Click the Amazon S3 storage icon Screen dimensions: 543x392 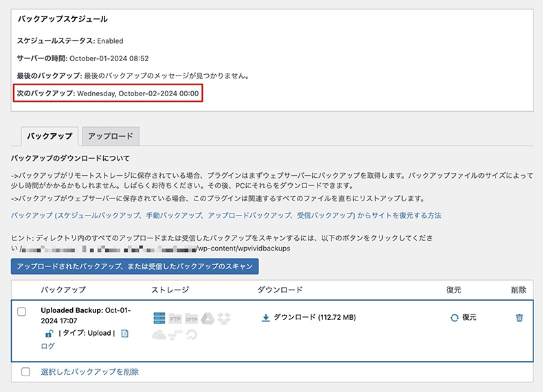pyautogui.click(x=175, y=334)
